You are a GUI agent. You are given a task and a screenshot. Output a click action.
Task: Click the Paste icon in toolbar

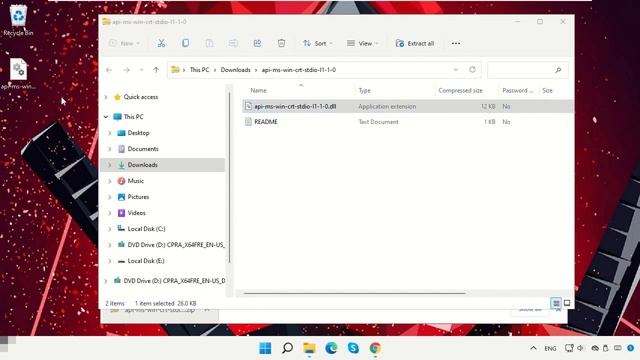pos(209,43)
